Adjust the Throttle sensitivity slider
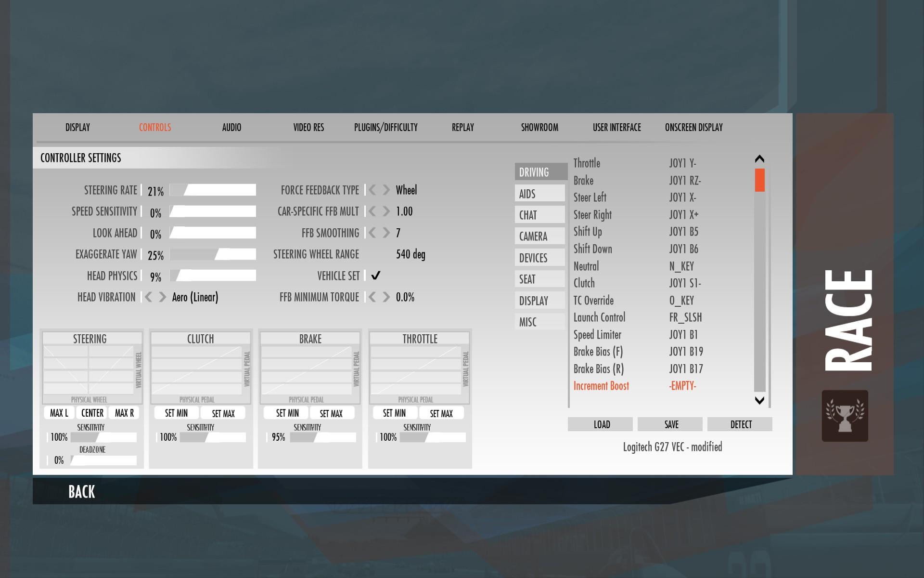Image resolution: width=924 pixels, height=578 pixels. point(433,437)
